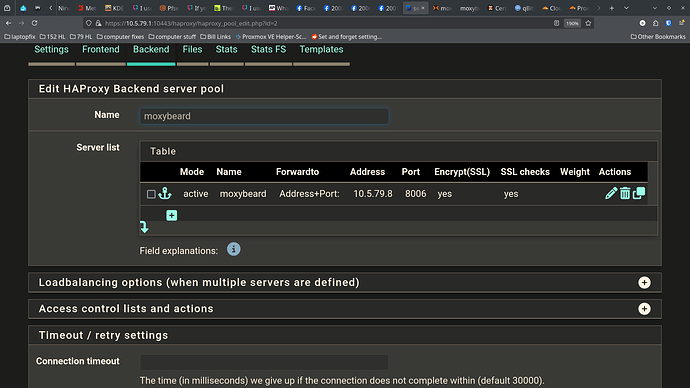The height and width of the screenshot is (388, 690).
Task: Click the 10.5.79.8 address cell
Action: click(x=373, y=194)
